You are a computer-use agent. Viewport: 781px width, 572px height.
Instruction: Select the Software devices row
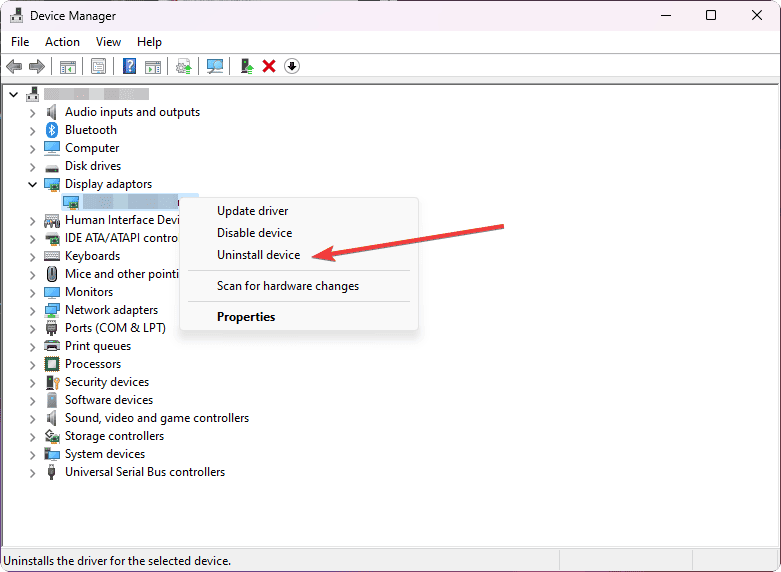(x=109, y=400)
